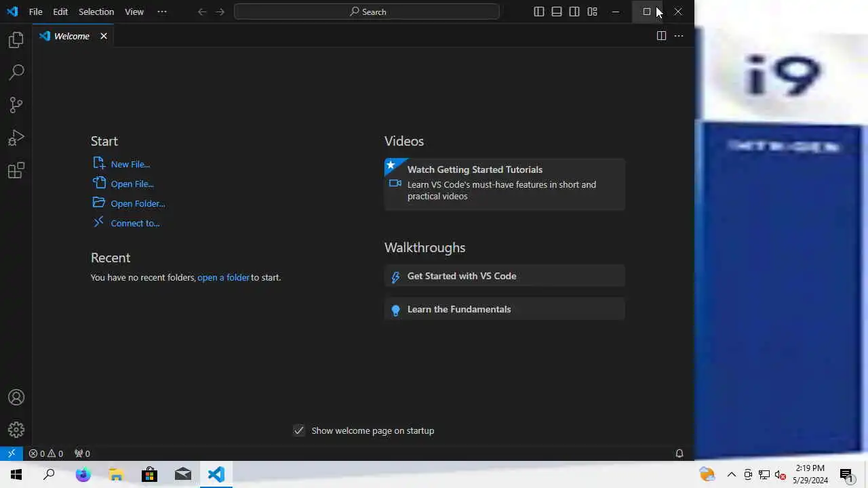The width and height of the screenshot is (868, 488).
Task: Open Get Started with VS Code walkthrough
Action: tap(505, 276)
